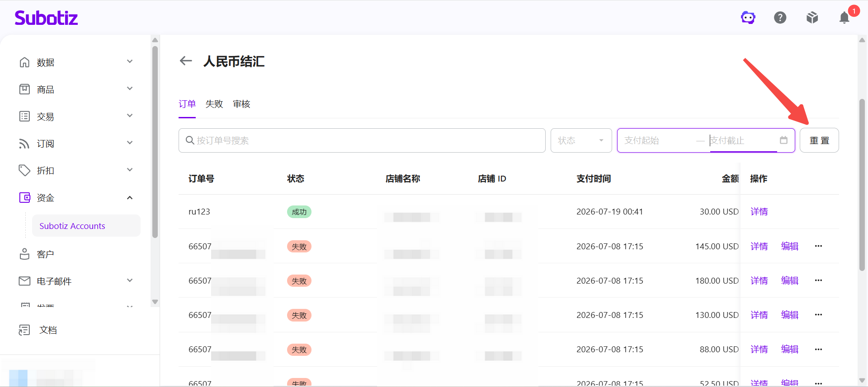Click the package box icon in header
This screenshot has height=387, width=868.
tap(812, 18)
